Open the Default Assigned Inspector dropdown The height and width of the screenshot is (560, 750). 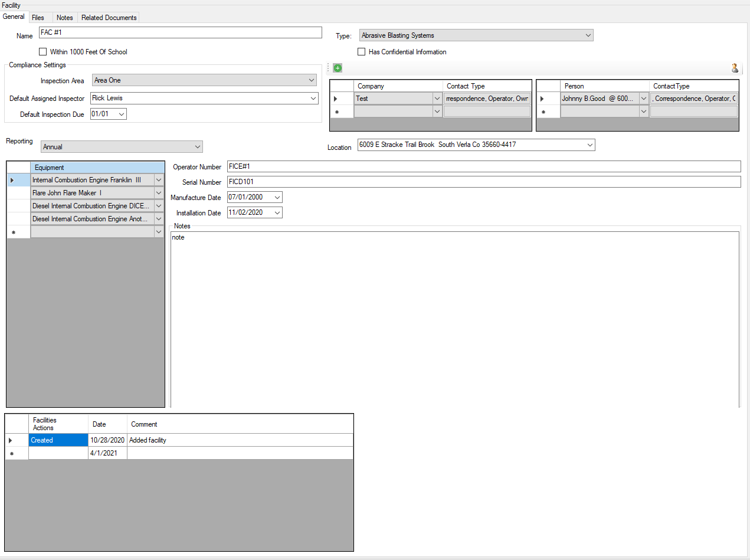point(313,98)
